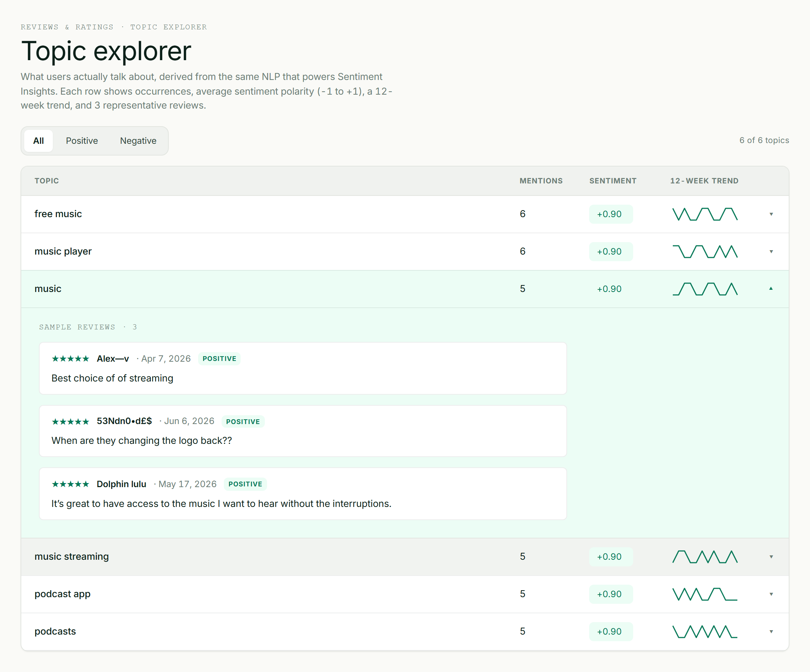Select the All filter tab
The height and width of the screenshot is (672, 810).
38,141
